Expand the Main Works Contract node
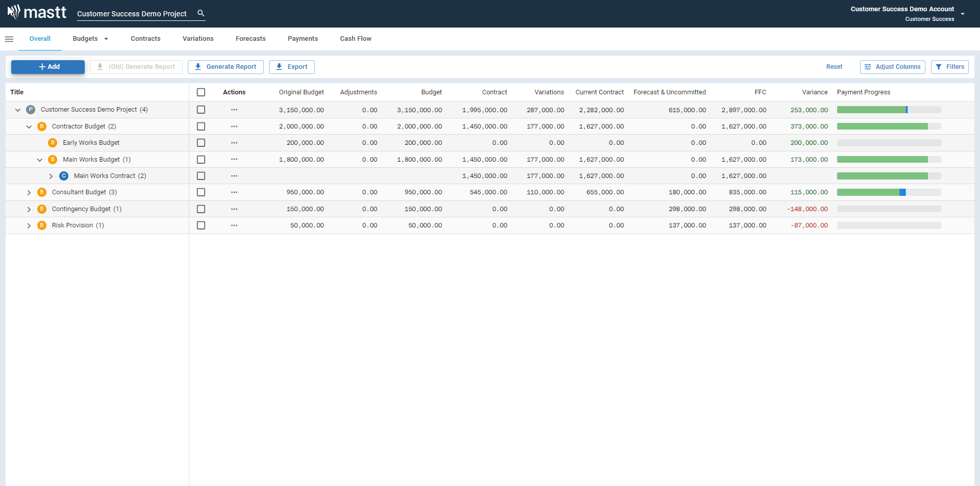 [x=51, y=176]
